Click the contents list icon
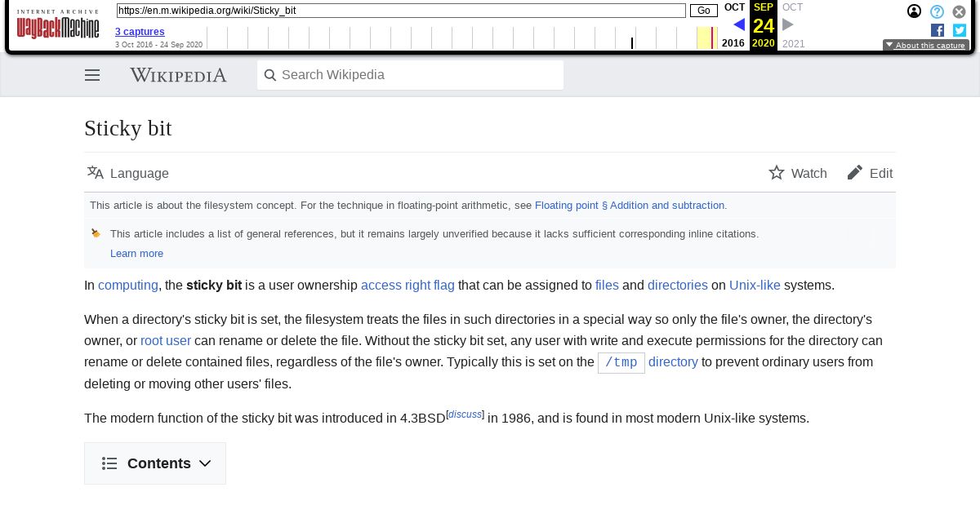Viewport: 980px width, 514px height. (109, 463)
